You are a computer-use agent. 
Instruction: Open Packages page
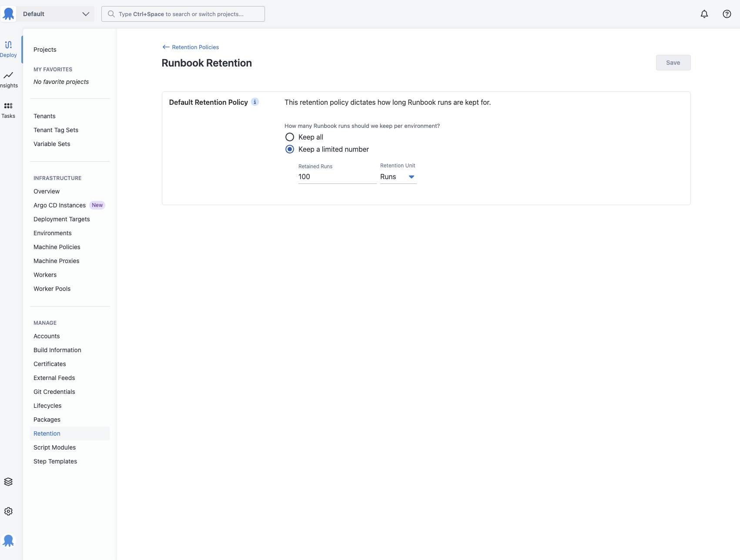pyautogui.click(x=47, y=420)
